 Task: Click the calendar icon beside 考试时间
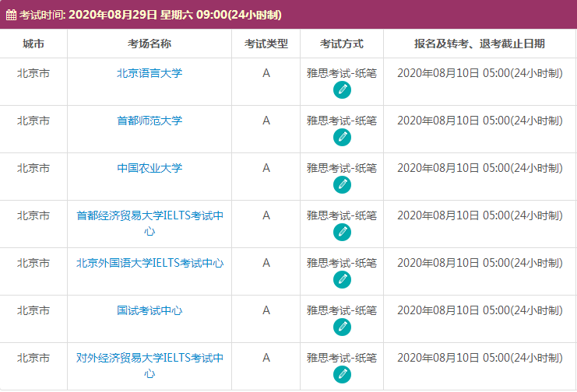[11, 15]
